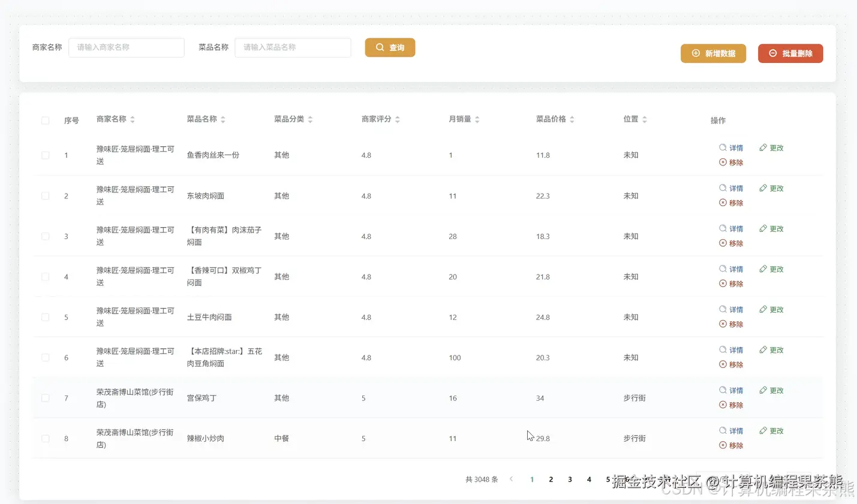
Task: Toggle the select-all header checkbox
Action: point(45,120)
